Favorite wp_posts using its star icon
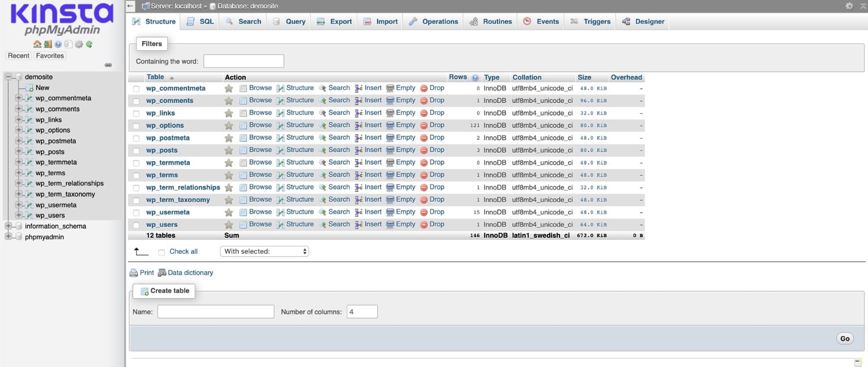 (x=229, y=150)
